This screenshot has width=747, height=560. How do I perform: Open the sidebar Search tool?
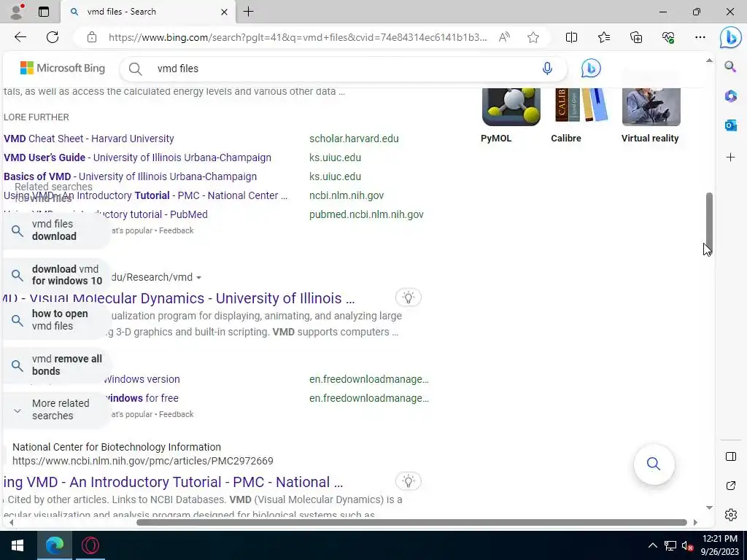730,66
